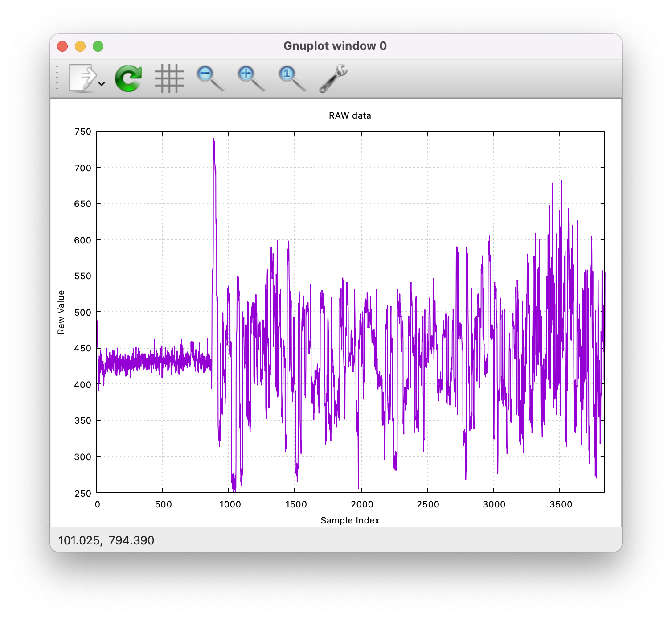
Task: Click the coordinate readout in the status bar
Action: tap(106, 540)
